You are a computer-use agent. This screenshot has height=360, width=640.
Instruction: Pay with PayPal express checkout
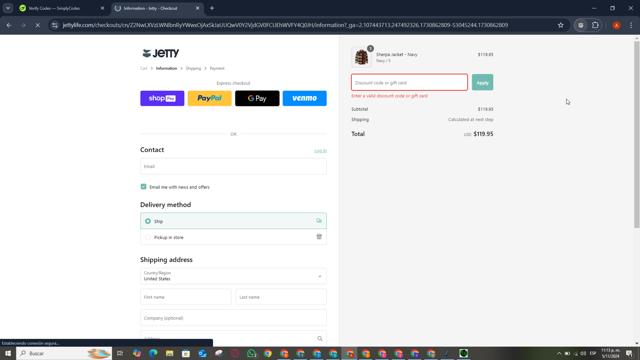click(x=209, y=98)
